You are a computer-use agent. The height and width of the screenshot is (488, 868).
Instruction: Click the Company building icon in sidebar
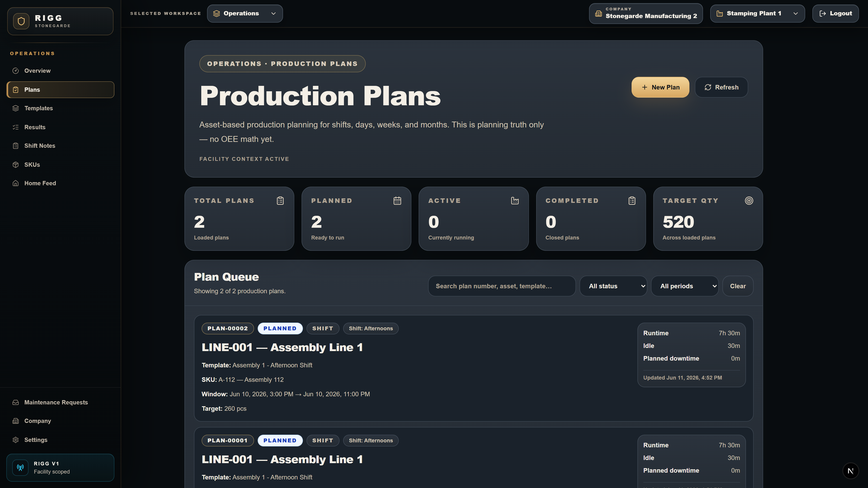pos(16,421)
